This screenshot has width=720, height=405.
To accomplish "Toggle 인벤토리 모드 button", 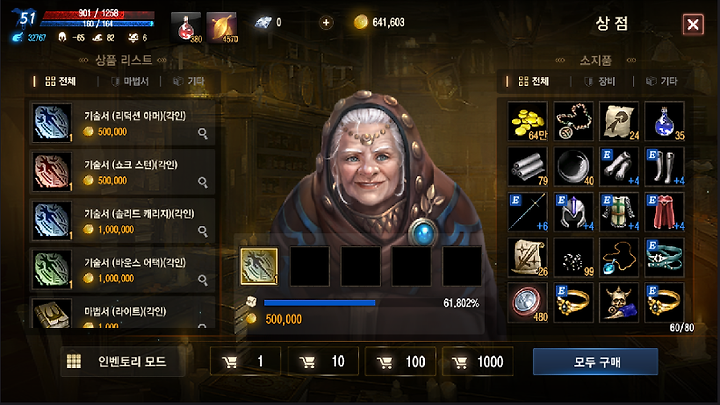I will (x=122, y=362).
